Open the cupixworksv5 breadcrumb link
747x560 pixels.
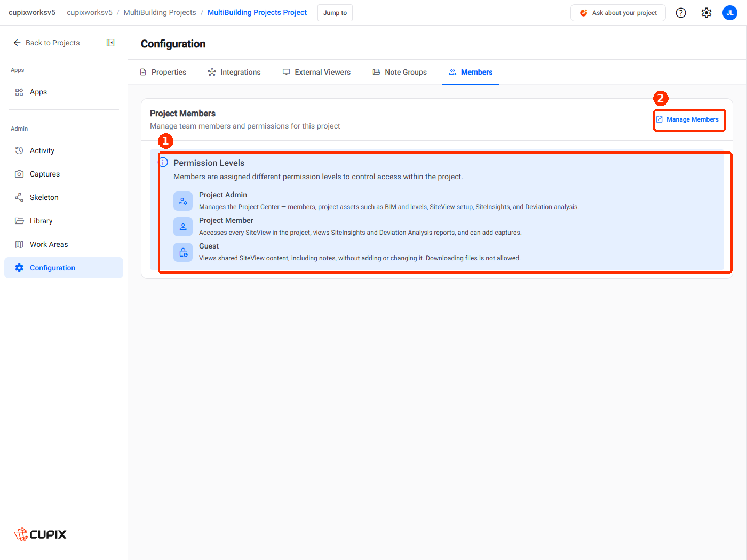[x=90, y=12]
